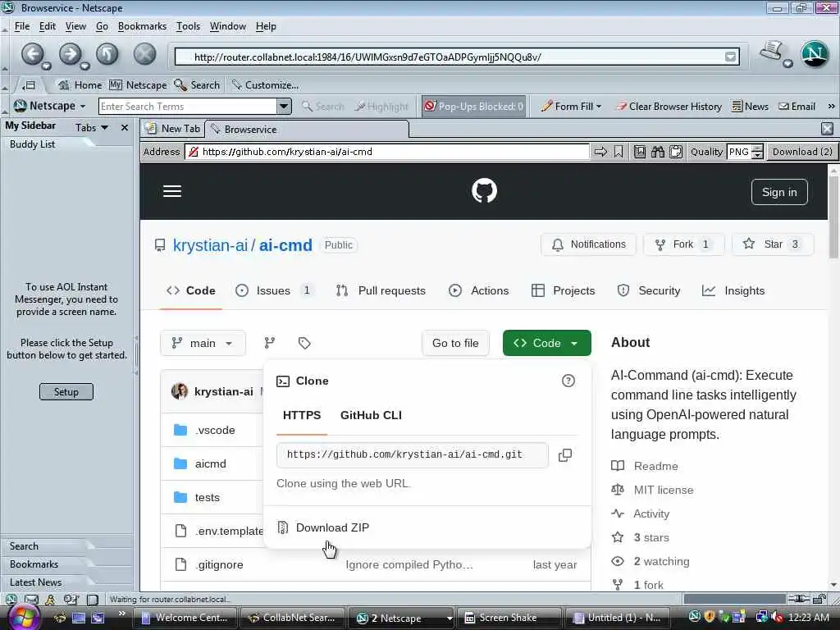840x630 pixels.
Task: Switch to the New Tab browser tab
Action: coord(173,129)
